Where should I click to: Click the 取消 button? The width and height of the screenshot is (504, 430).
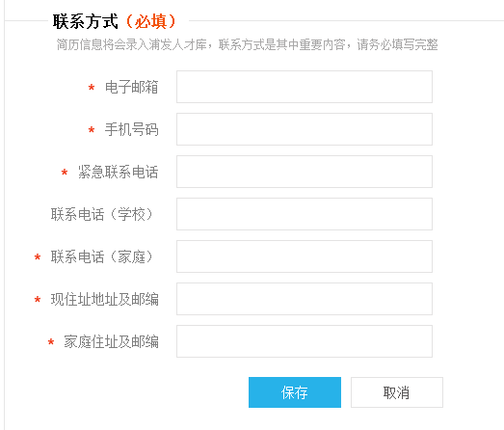397,392
